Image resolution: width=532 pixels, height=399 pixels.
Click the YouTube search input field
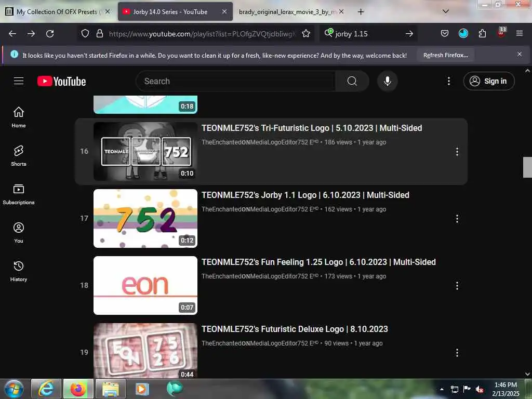(236, 81)
